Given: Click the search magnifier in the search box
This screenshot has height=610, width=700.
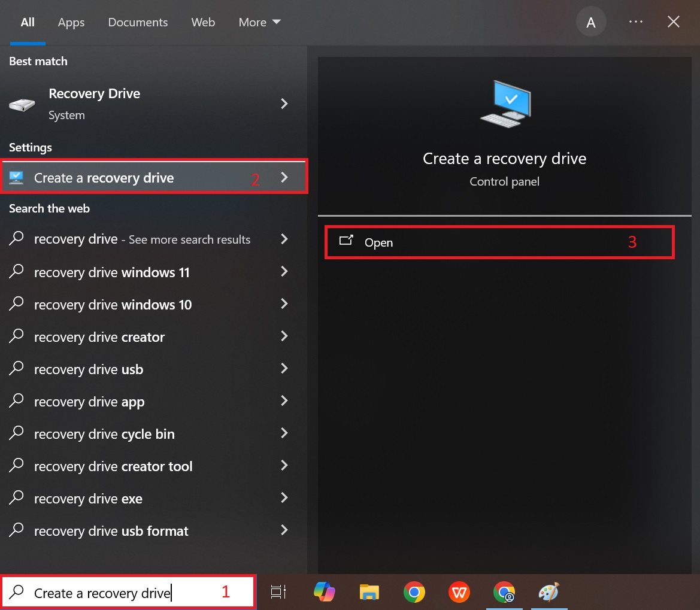Looking at the screenshot, I should [18, 593].
